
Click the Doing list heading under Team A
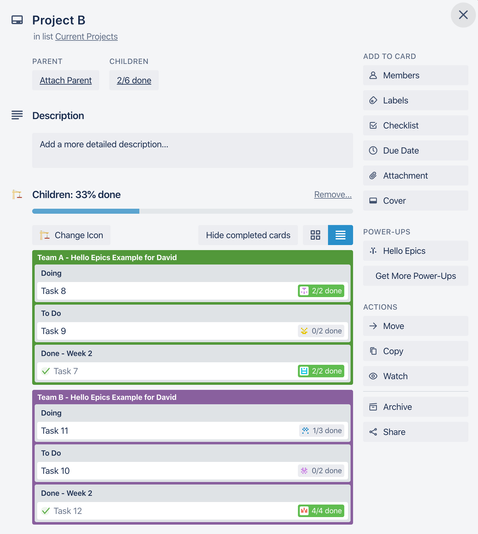(x=51, y=273)
